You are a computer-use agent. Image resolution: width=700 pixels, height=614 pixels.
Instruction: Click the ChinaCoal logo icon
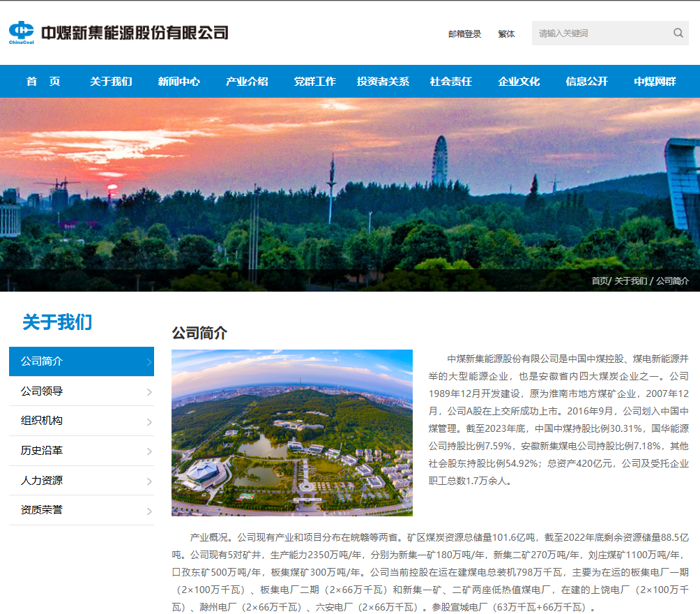[x=22, y=33]
